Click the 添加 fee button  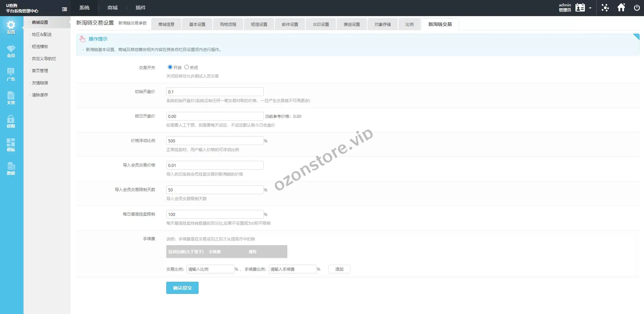pos(339,269)
